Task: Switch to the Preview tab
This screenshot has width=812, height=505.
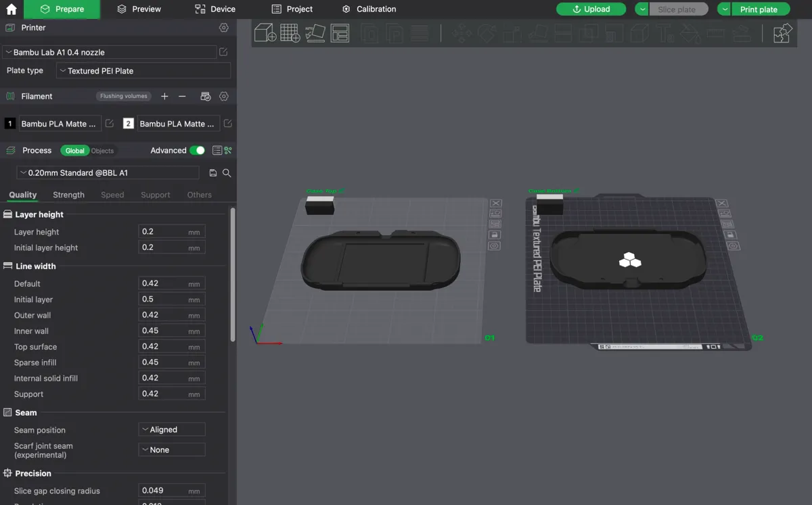Action: (139, 9)
